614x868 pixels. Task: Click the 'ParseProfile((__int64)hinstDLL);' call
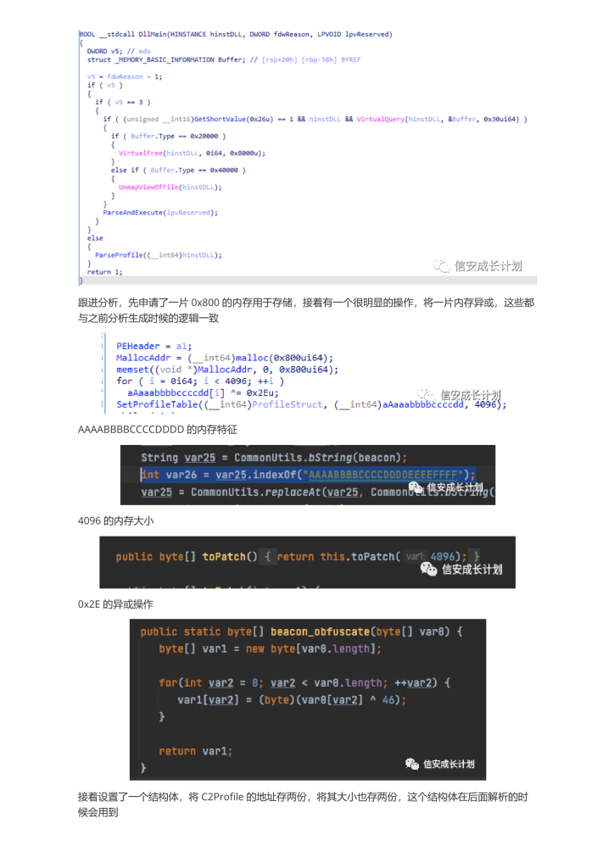(x=159, y=255)
